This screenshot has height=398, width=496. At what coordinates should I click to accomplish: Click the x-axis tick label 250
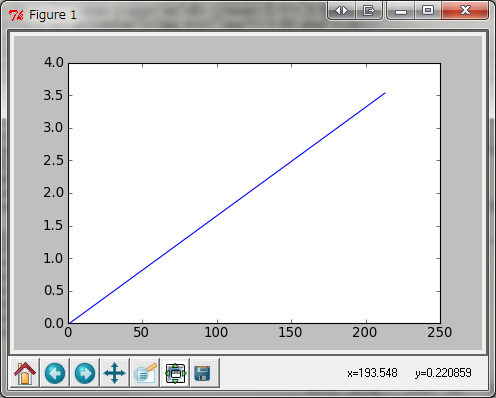[439, 332]
